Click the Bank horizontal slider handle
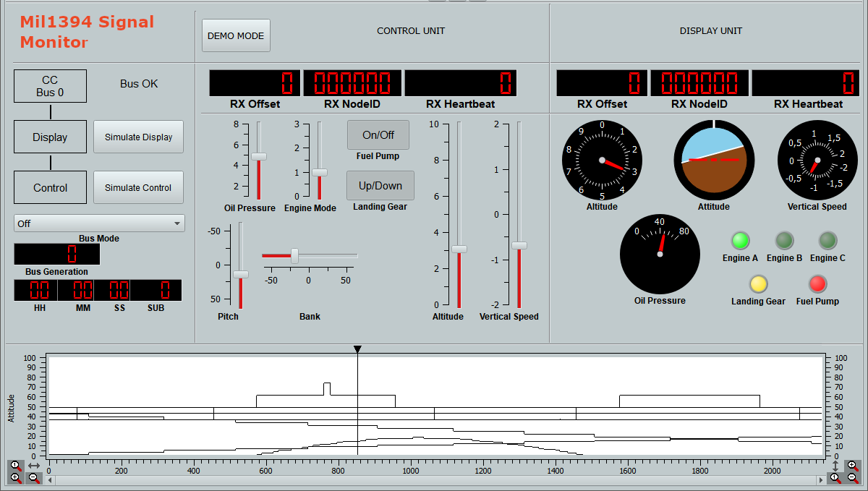The width and height of the screenshot is (868, 491). click(294, 255)
